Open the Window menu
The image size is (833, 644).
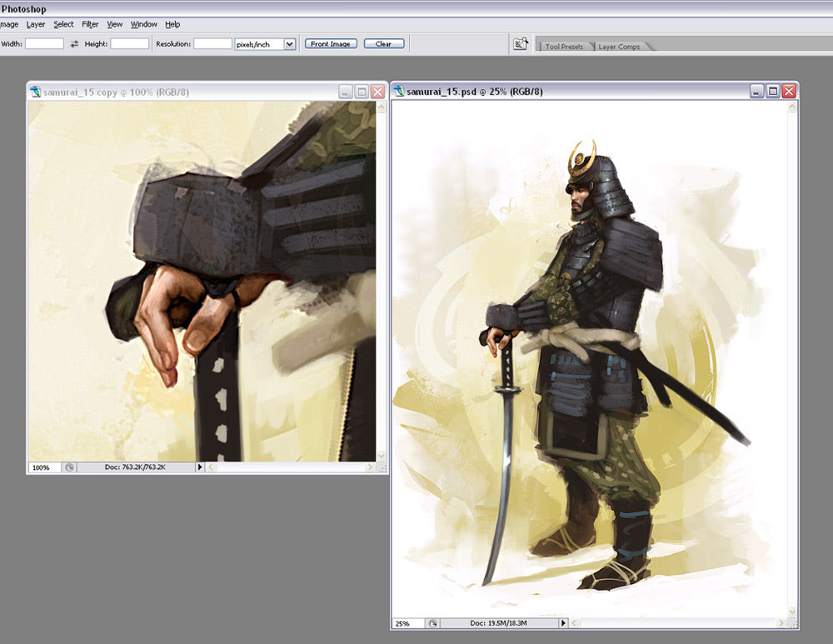tap(143, 24)
